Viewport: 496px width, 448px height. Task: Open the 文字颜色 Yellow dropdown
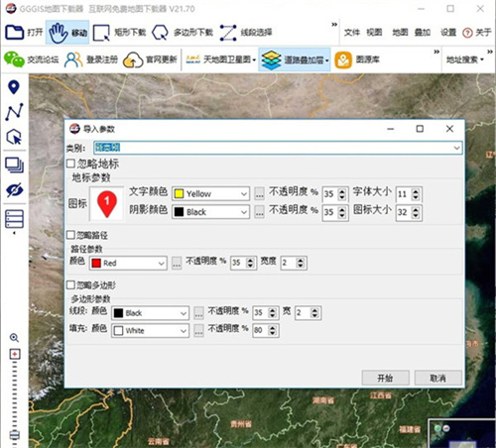pyautogui.click(x=210, y=193)
